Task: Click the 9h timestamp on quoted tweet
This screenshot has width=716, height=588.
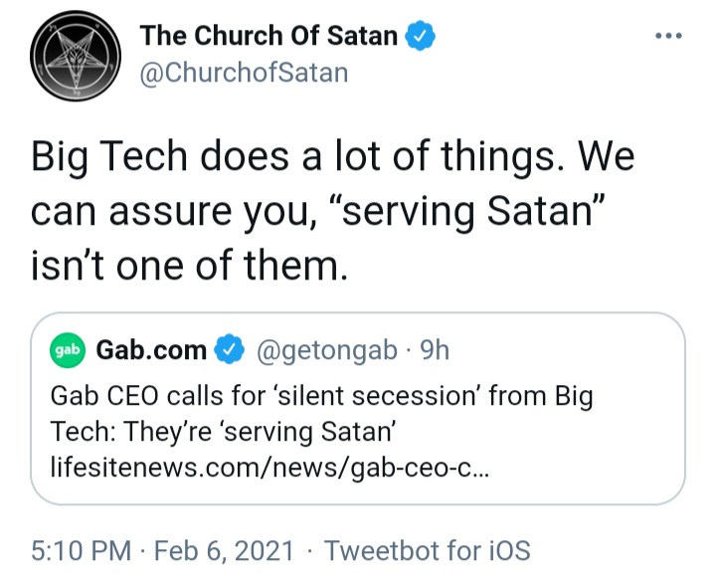Action: (x=435, y=350)
